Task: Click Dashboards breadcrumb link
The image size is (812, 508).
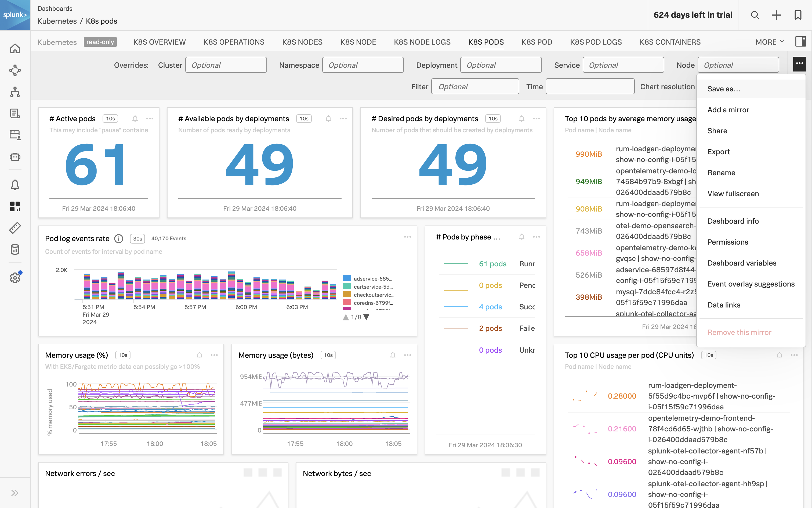Action: pos(55,8)
